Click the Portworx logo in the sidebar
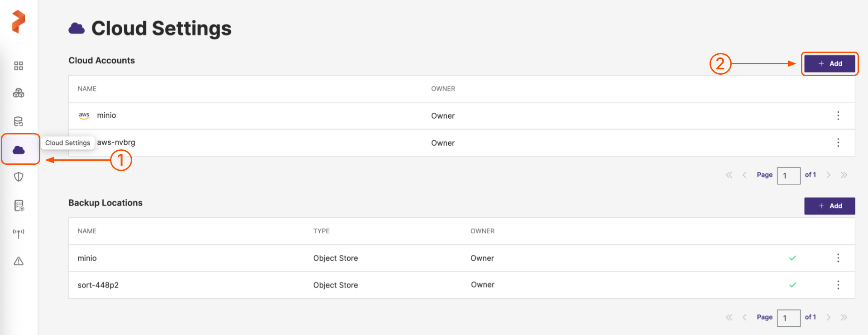 (x=19, y=22)
